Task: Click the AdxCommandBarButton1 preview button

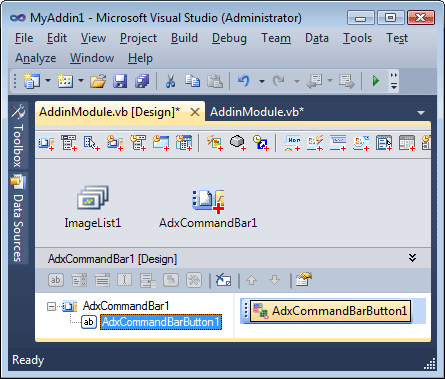Action: [x=331, y=311]
